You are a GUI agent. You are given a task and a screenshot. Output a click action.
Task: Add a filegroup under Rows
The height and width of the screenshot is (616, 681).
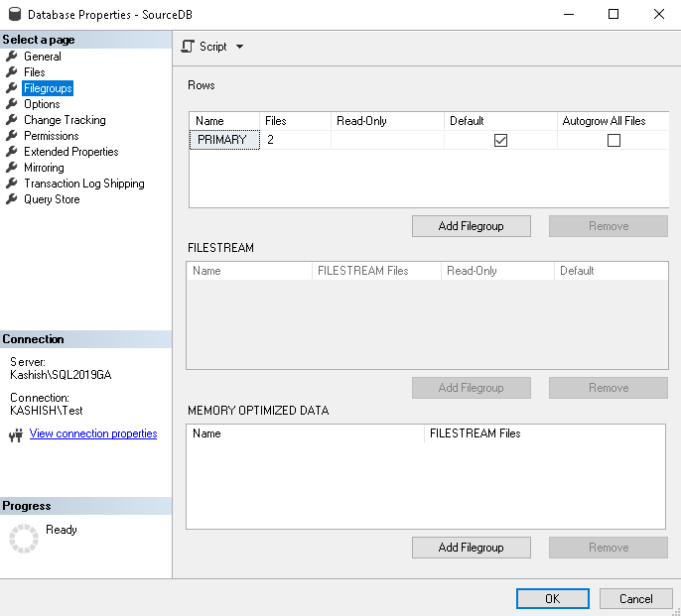[x=471, y=226]
